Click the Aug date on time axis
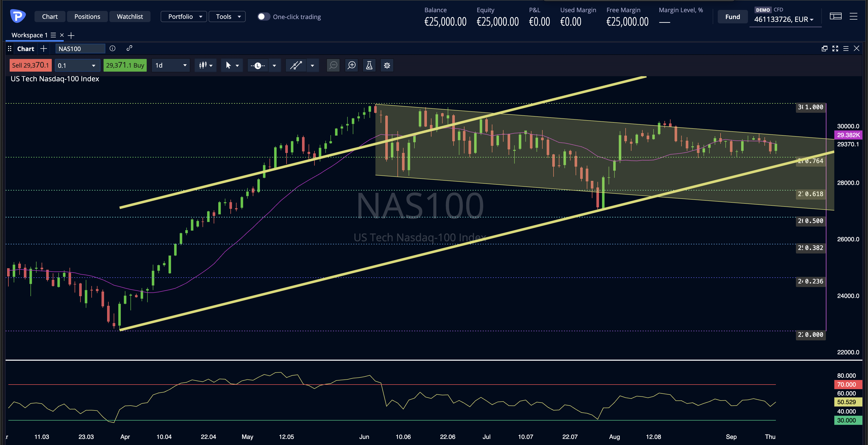The image size is (868, 445). [x=614, y=437]
